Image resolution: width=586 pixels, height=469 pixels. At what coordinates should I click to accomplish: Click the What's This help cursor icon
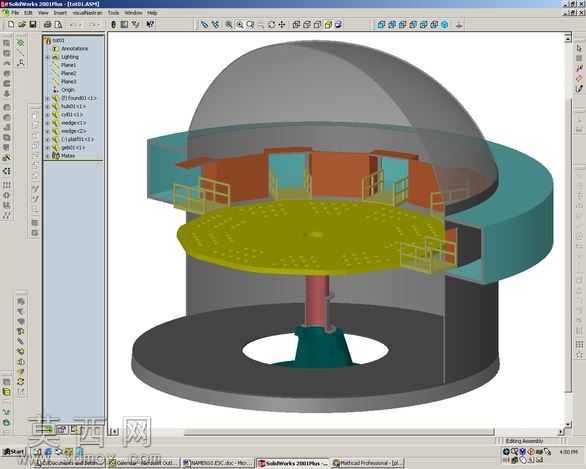coord(150,25)
